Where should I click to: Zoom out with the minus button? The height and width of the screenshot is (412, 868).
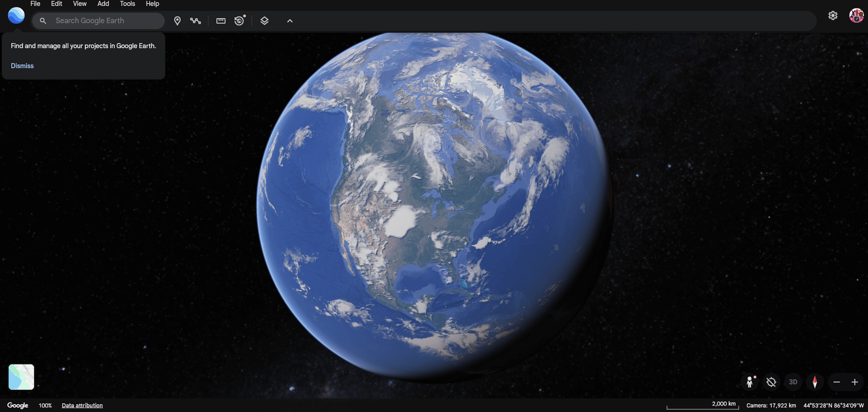(837, 382)
